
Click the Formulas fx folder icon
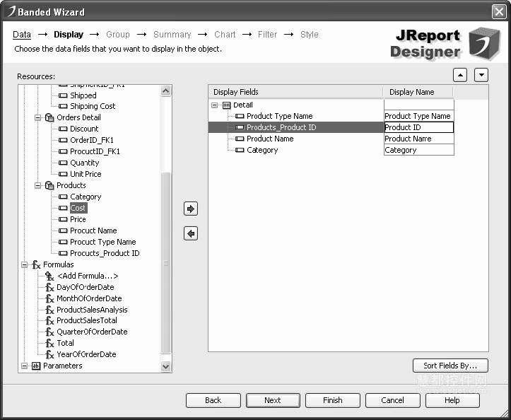click(36, 264)
